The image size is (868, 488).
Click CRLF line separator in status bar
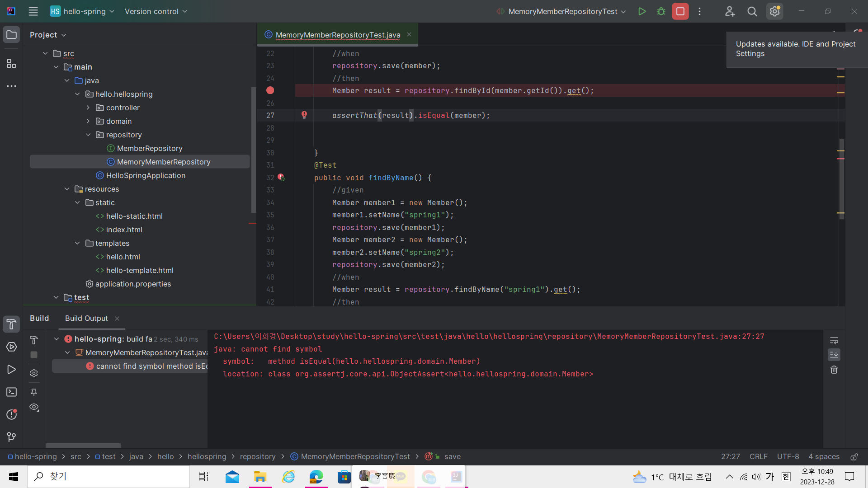758,457
